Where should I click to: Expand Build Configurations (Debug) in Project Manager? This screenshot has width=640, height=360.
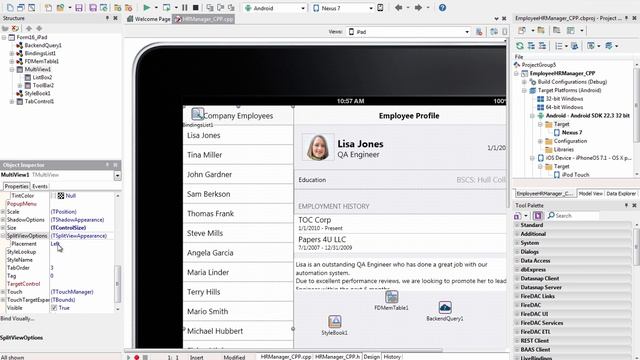524,82
